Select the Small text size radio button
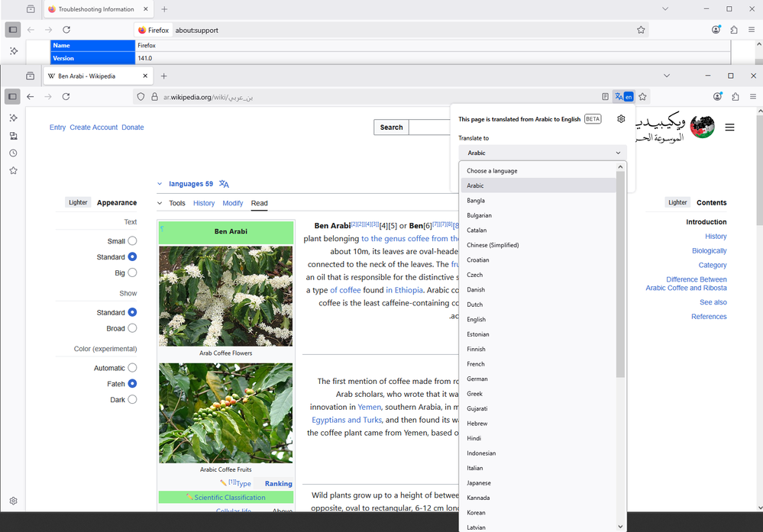 [x=132, y=241]
